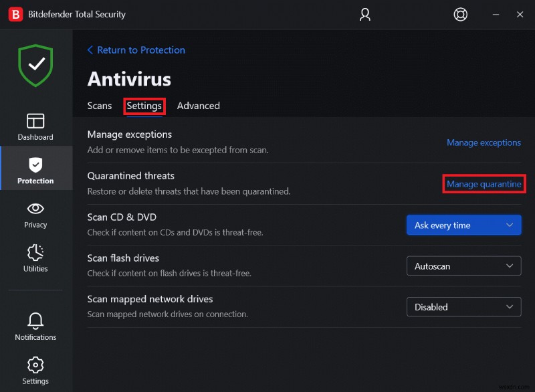Select the Settings tab under Antivirus
The height and width of the screenshot is (392, 535).
pyautogui.click(x=144, y=106)
